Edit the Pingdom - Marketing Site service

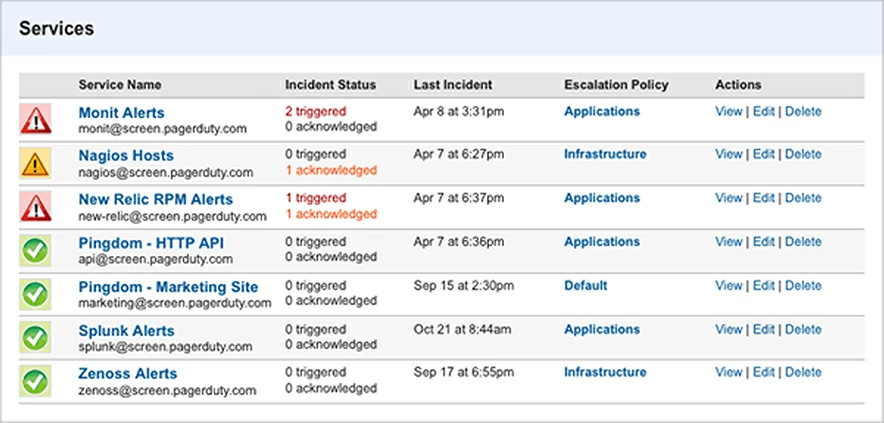pos(764,285)
